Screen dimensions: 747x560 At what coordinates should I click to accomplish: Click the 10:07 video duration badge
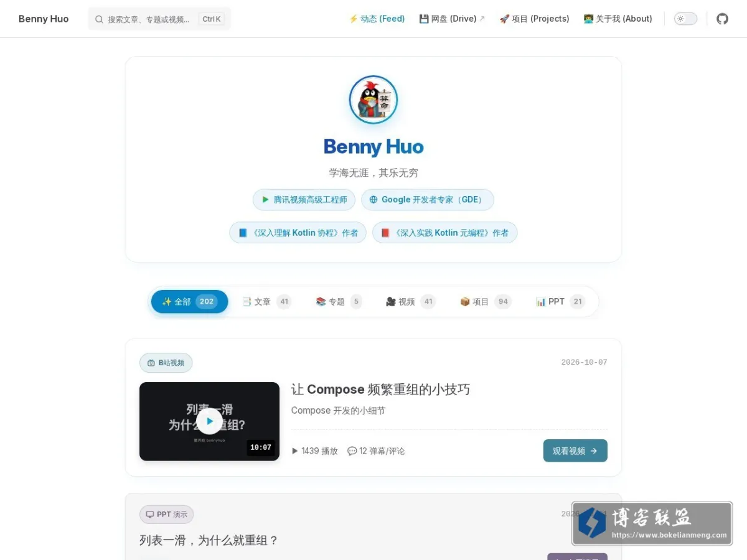click(x=261, y=447)
